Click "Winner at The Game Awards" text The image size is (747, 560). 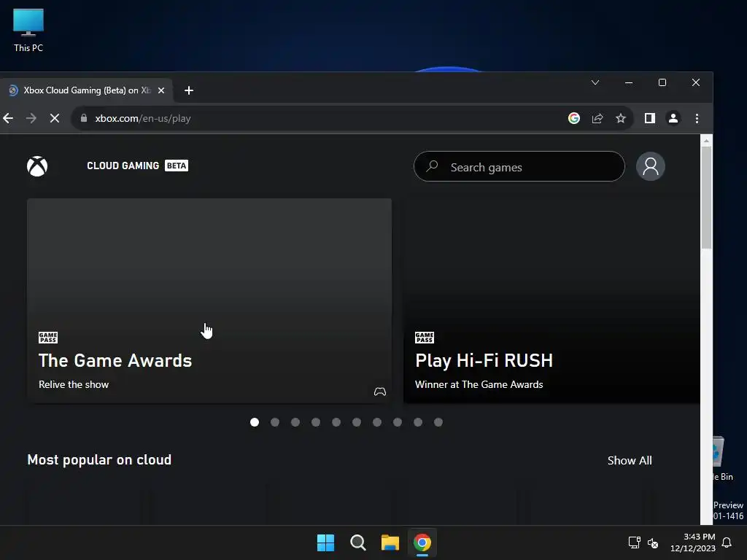click(479, 384)
